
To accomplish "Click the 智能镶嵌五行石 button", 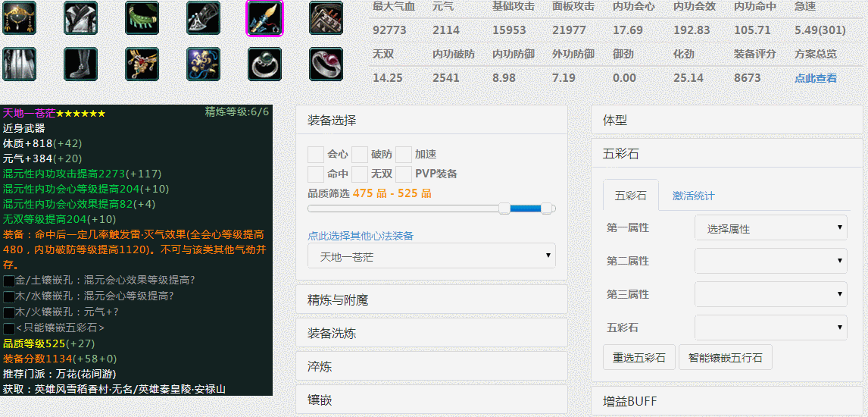I will [725, 358].
